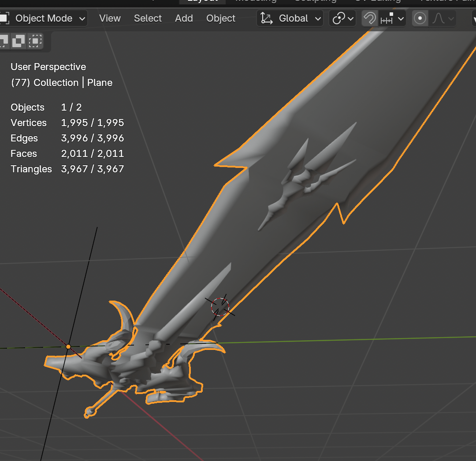The height and width of the screenshot is (461, 476).
Task: Switch to the Sculpting workspace tab
Action: coord(316,1)
